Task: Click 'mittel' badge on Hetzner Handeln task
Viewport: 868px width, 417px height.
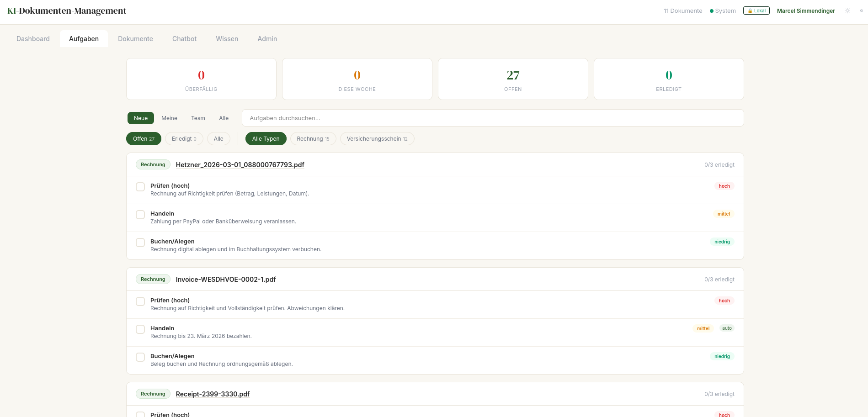Action: [724, 214]
